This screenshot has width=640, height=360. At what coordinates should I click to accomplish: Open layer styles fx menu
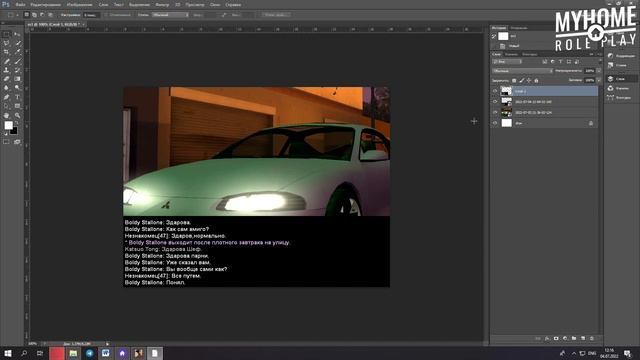[547, 338]
